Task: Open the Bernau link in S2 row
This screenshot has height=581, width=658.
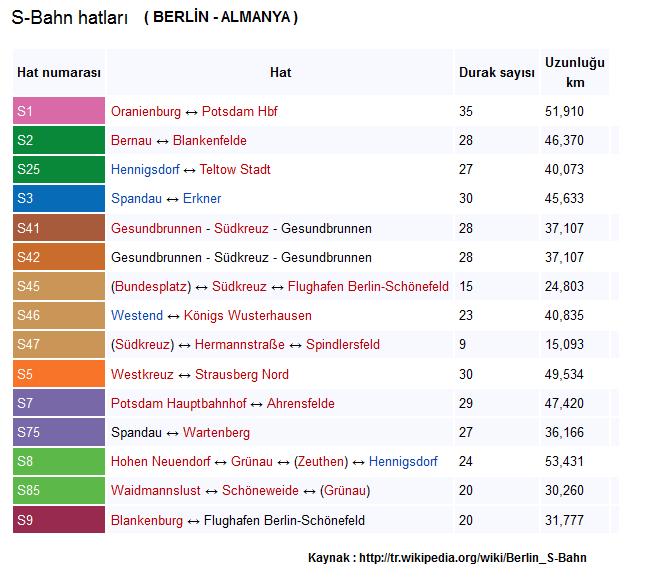Action: (x=131, y=140)
